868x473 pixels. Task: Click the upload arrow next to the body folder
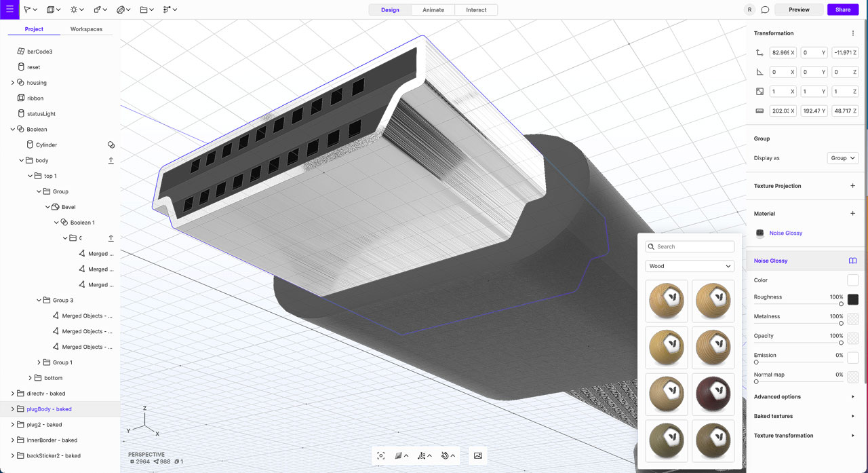pyautogui.click(x=111, y=160)
